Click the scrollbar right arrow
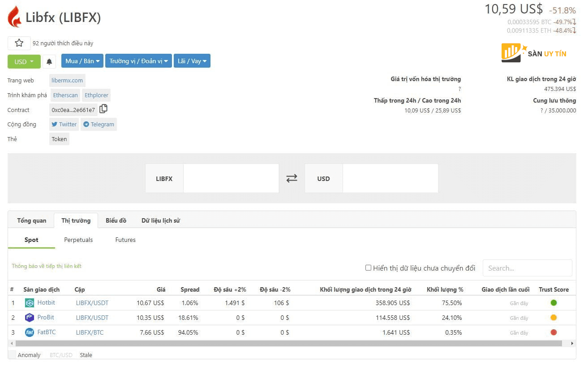Screen dimensions: 588x366 (572, 344)
